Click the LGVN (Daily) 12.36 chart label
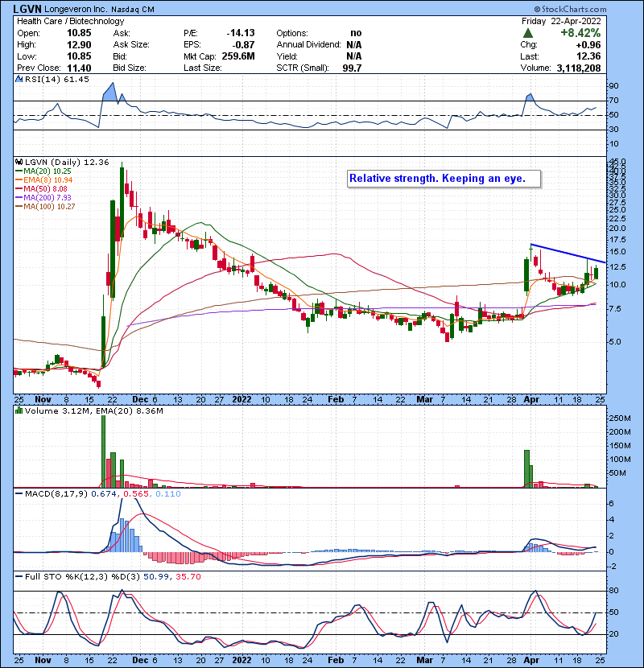This screenshot has width=644, height=668. pyautogui.click(x=67, y=162)
